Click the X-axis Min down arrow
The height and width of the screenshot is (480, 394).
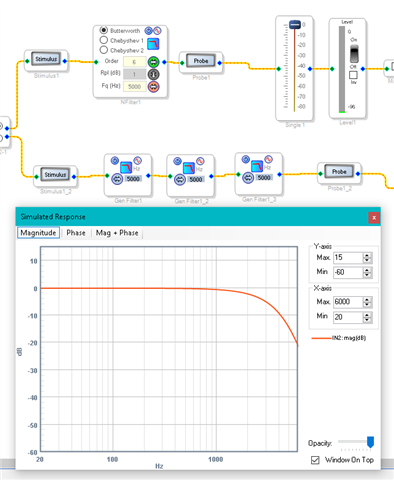(367, 320)
